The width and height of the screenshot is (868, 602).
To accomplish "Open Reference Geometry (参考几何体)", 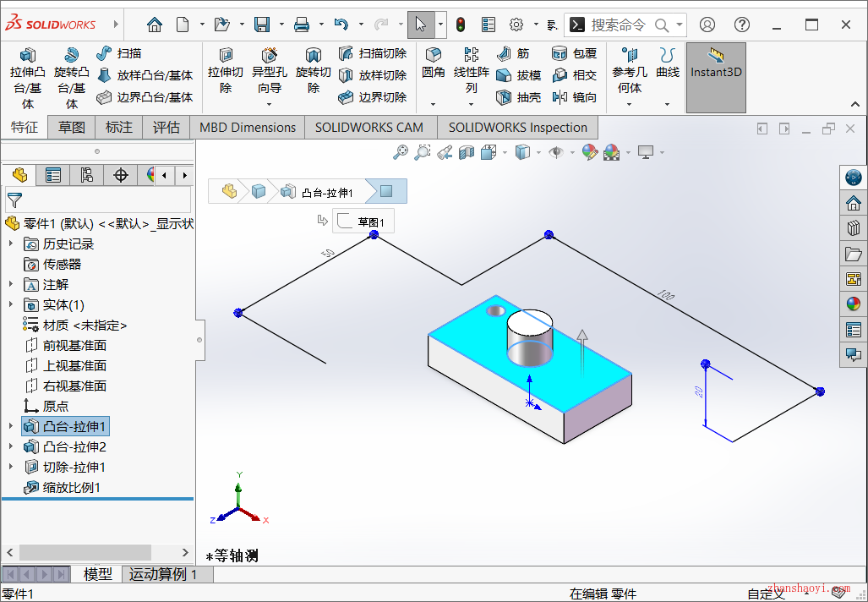I will [x=630, y=70].
